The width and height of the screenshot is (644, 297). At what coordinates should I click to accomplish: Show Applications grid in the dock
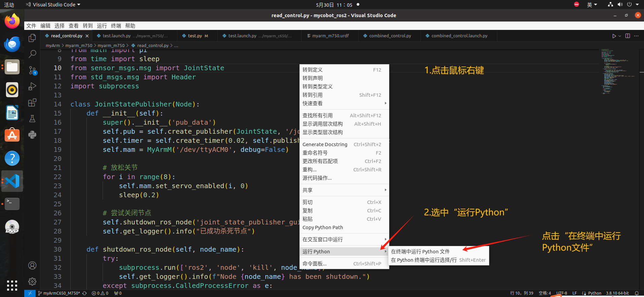(x=12, y=285)
